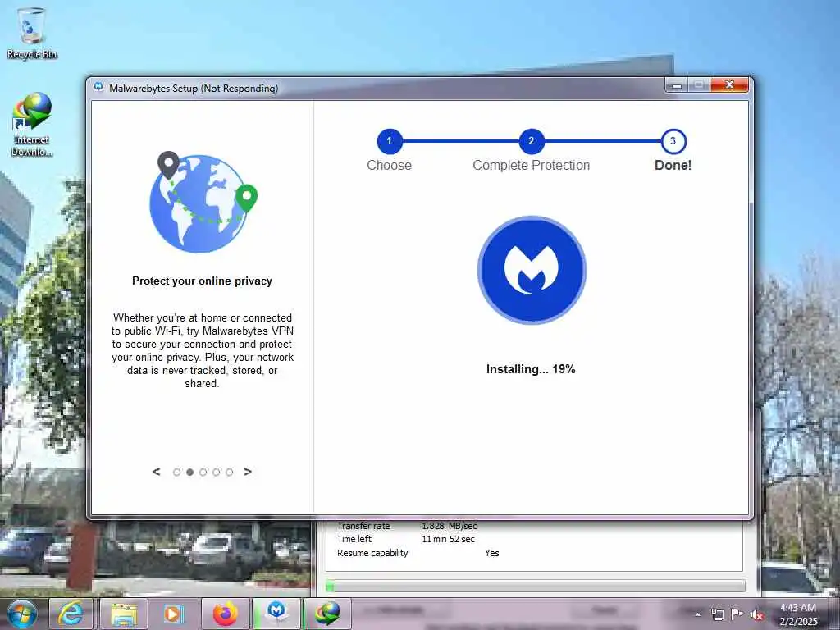Click the Installing... 19% status text
Screen dimensions: 840x630
(x=531, y=369)
